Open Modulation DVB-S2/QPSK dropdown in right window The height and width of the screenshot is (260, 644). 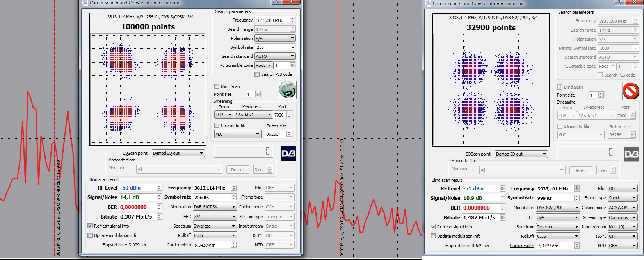(558, 208)
